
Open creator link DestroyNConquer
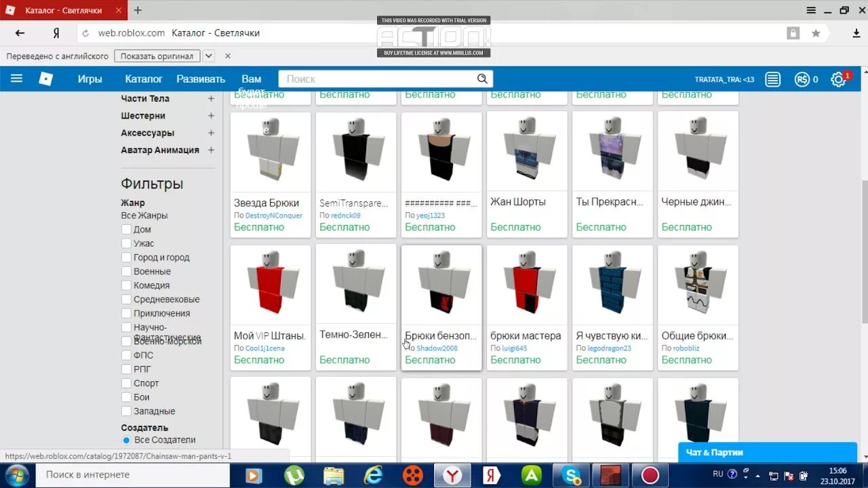click(274, 216)
